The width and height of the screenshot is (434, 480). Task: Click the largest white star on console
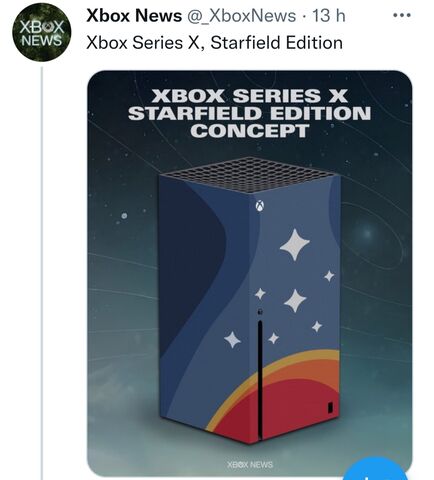tap(295, 244)
